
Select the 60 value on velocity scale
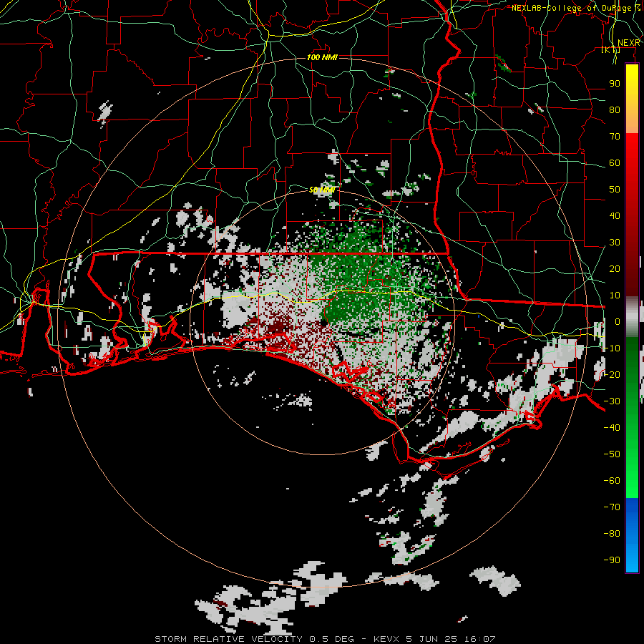tap(615, 162)
